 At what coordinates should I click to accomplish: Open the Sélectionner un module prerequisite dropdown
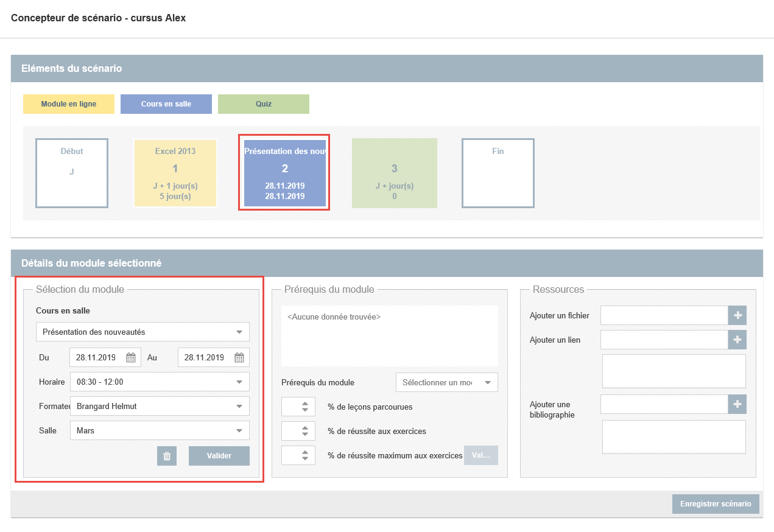pos(446,382)
